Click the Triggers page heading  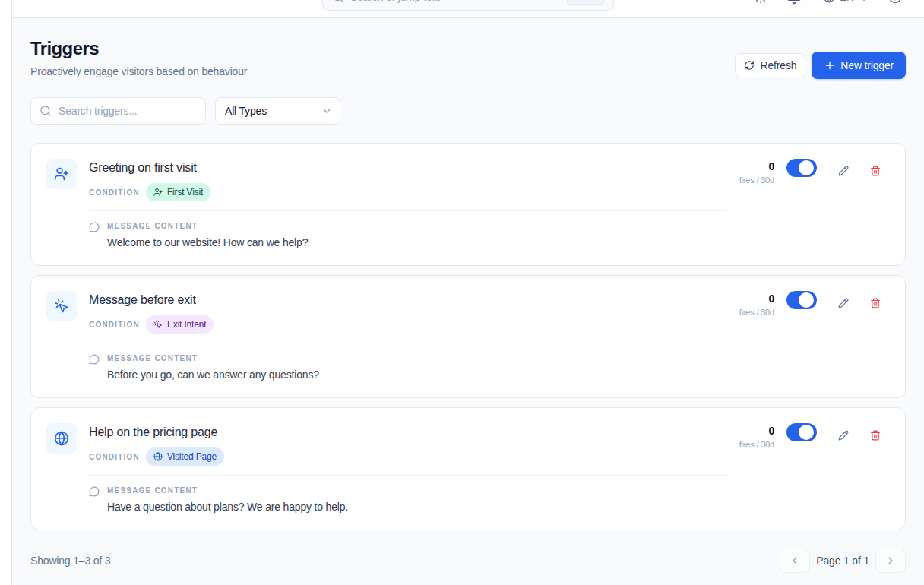point(65,49)
